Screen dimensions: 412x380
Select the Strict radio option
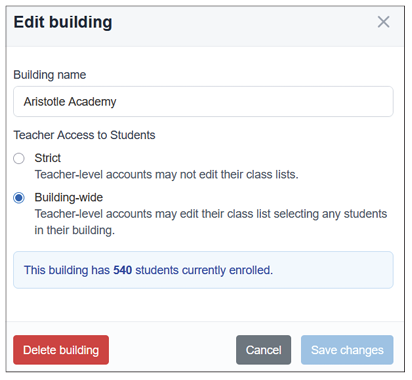pos(19,158)
